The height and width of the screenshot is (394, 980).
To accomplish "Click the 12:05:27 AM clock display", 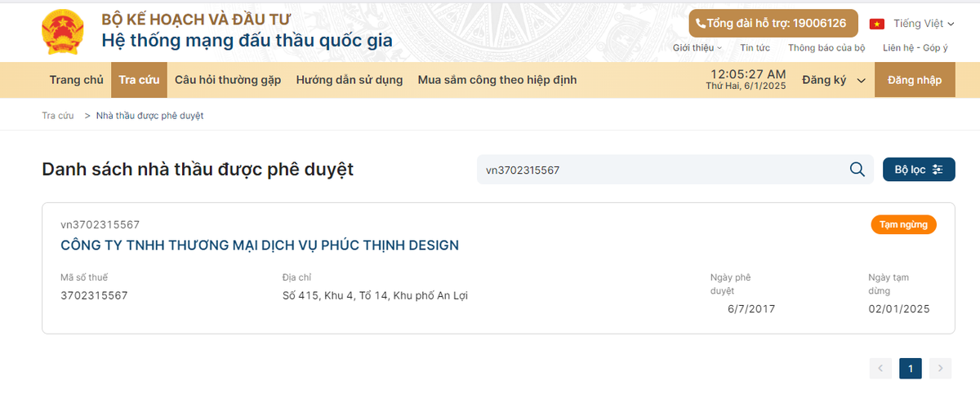I will [x=749, y=74].
